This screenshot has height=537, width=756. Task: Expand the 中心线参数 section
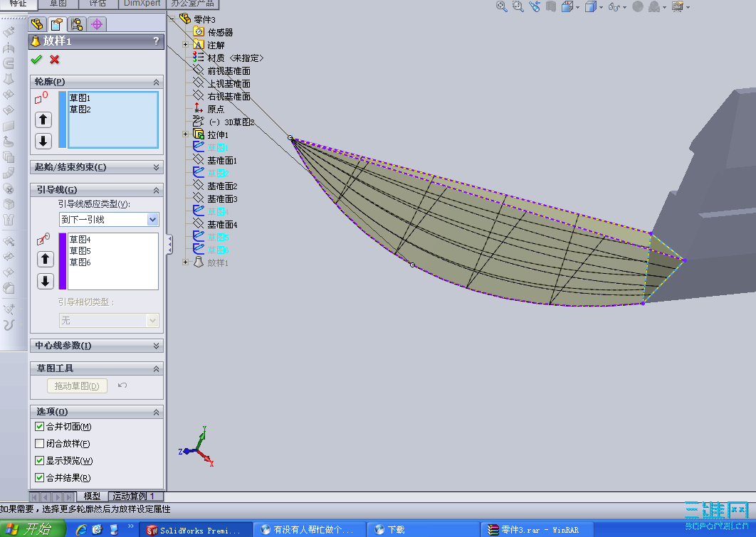coord(156,346)
